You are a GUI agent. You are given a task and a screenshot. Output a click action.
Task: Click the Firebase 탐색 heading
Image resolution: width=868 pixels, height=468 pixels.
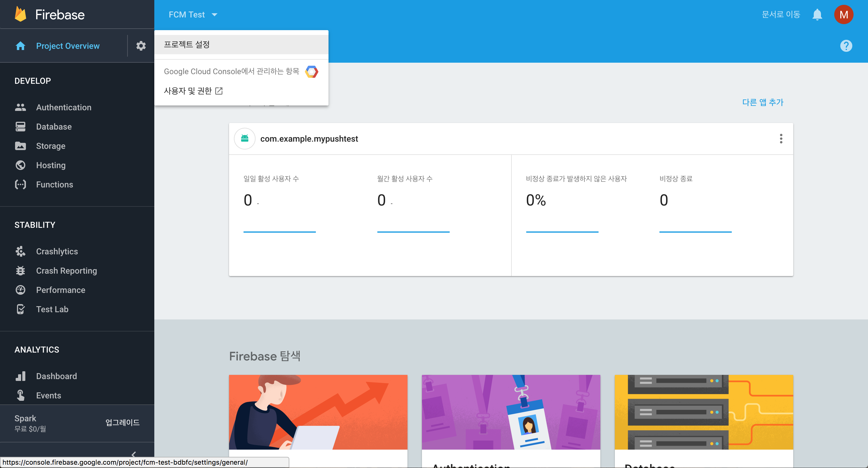tap(265, 356)
